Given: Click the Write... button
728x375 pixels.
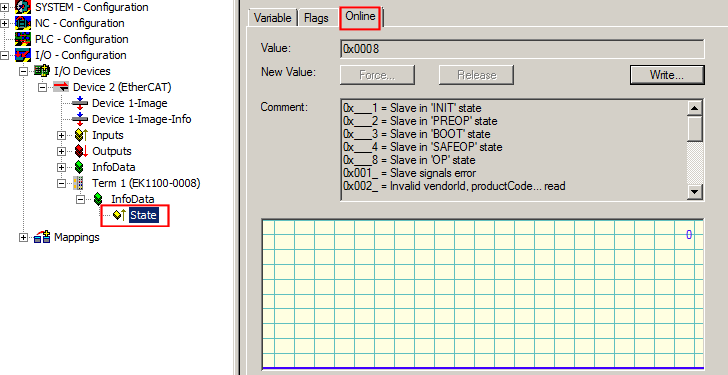Looking at the screenshot, I should [x=667, y=75].
